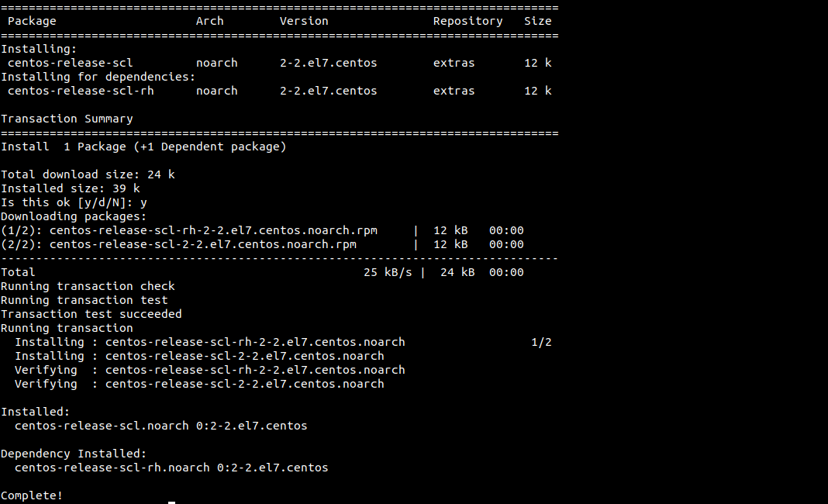The width and height of the screenshot is (828, 504).
Task: Click 'Verifying : centos-release-scl-rh-2-2.el7.centos.noarch' line
Action: tap(209, 371)
